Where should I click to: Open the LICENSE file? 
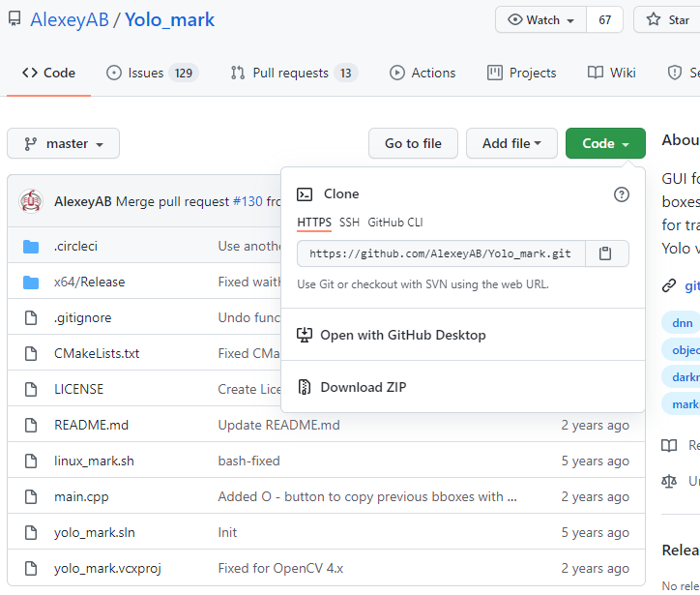click(x=78, y=389)
